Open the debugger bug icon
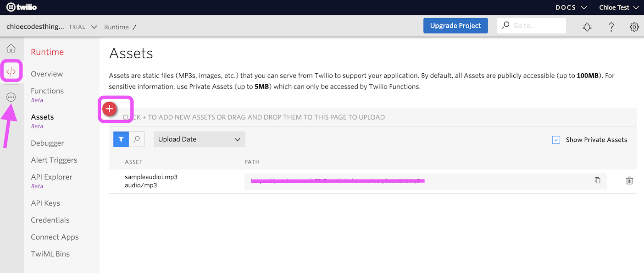The image size is (644, 273). click(x=587, y=27)
